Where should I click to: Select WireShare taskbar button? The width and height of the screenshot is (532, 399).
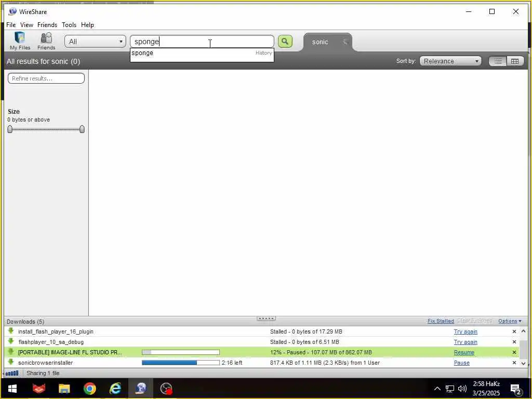click(x=141, y=389)
